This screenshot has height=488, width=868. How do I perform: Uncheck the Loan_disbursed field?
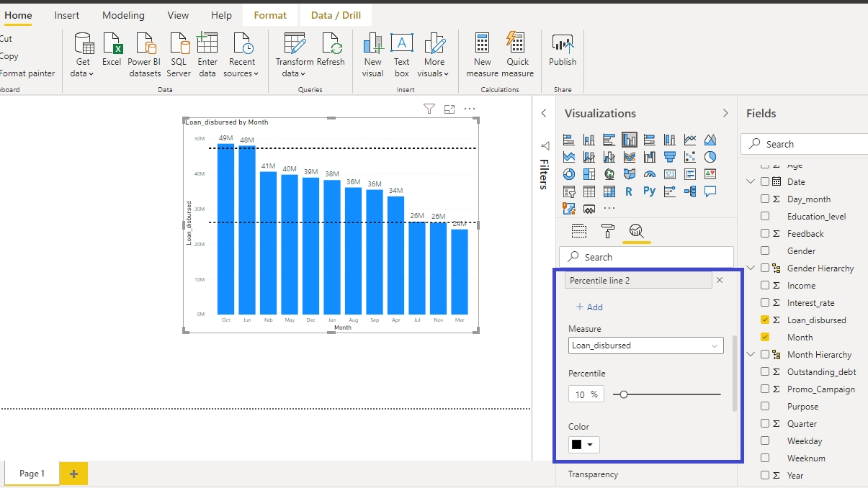point(765,320)
